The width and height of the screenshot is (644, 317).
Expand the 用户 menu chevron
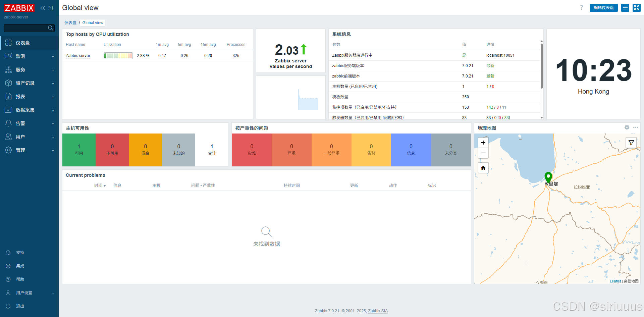[53, 137]
